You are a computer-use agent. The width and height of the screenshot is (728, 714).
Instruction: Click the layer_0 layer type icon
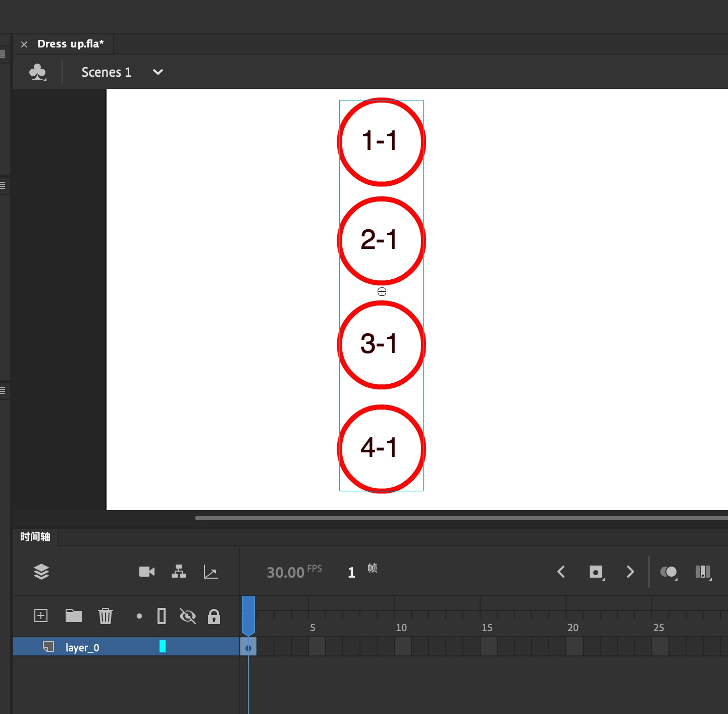(x=48, y=646)
